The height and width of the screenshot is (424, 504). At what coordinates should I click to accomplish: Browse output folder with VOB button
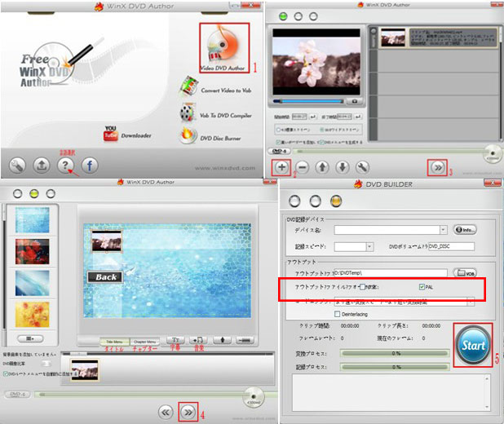tap(465, 273)
